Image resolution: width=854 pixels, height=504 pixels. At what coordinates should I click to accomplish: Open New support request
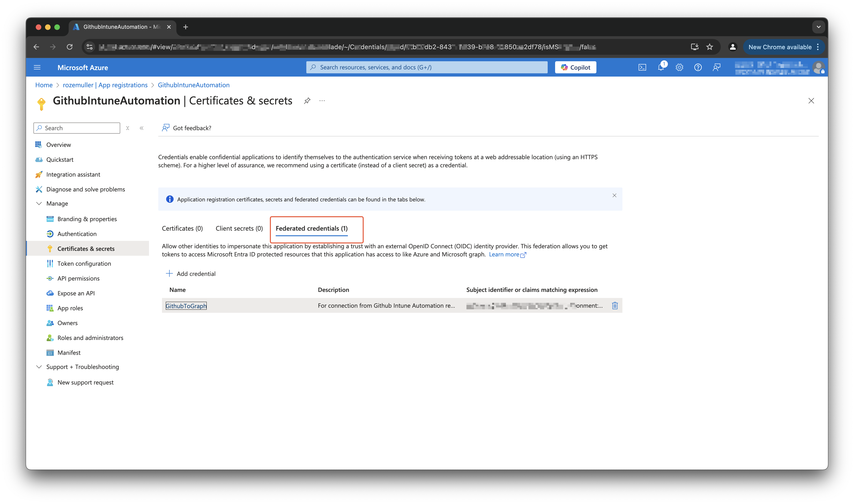tap(85, 382)
